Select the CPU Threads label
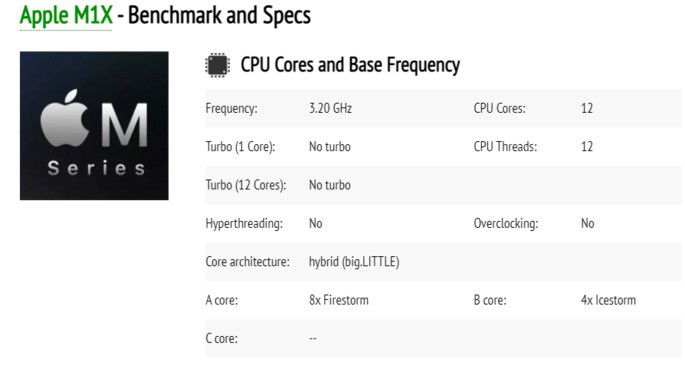This screenshot has width=685, height=368. click(505, 146)
